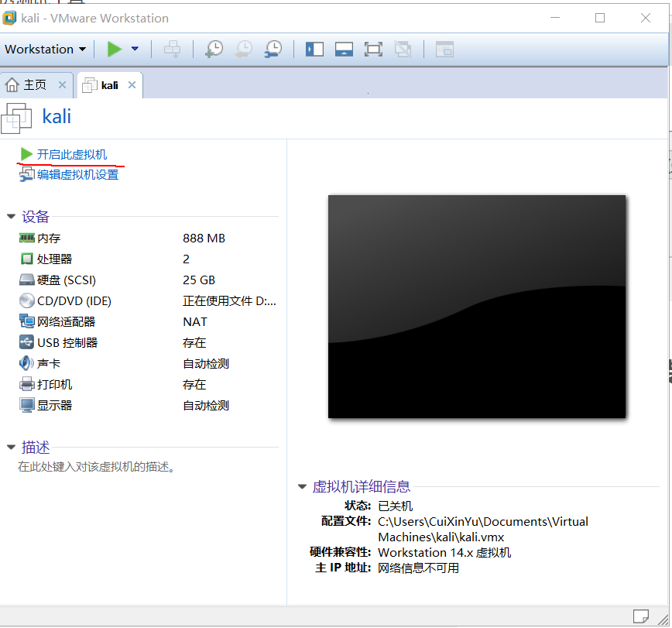The image size is (672, 628).
Task: Click the Workstation 14.x 虚拟机 compatibility text
Action: coord(444,553)
